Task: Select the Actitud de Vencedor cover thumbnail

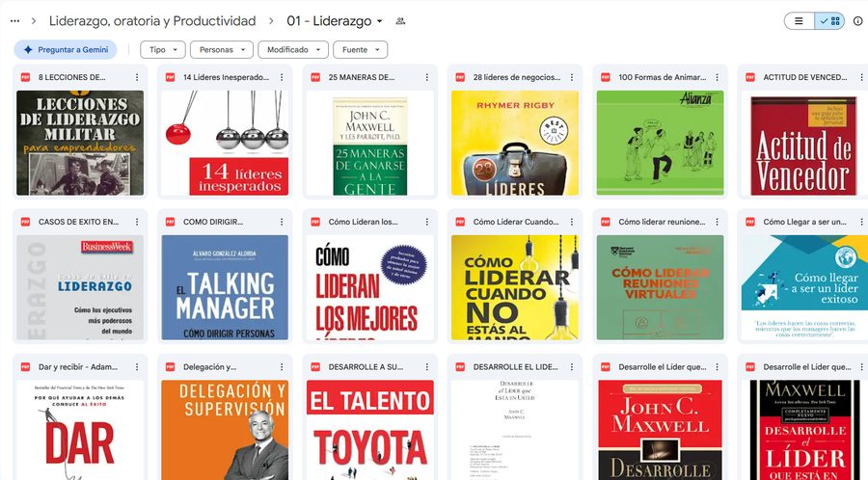Action: 804,143
